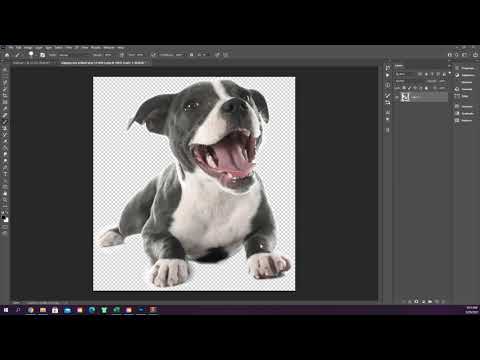The width and height of the screenshot is (480, 360).
Task: Toggle pressure for opacity button
Action: point(122,55)
